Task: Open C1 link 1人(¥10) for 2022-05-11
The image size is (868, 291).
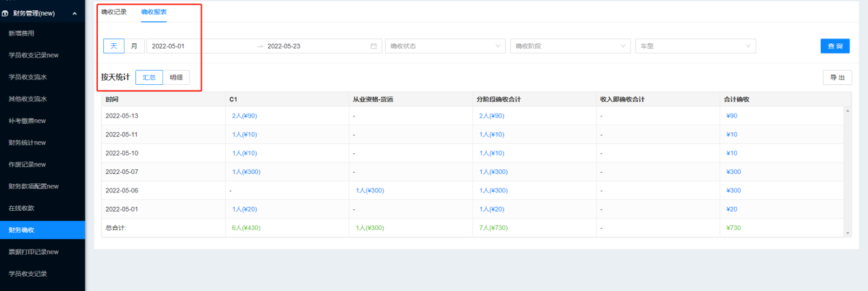Action: pyautogui.click(x=245, y=134)
